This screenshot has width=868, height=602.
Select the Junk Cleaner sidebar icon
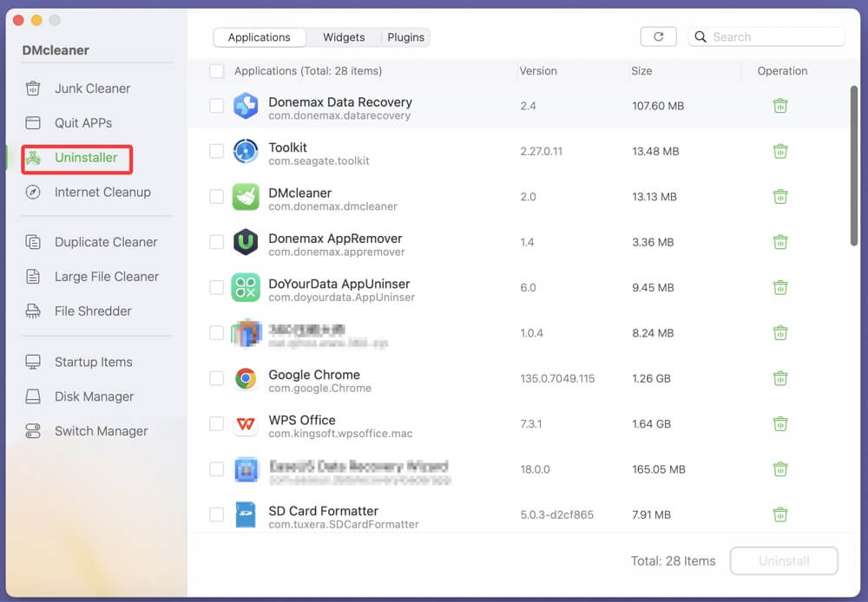[x=35, y=88]
